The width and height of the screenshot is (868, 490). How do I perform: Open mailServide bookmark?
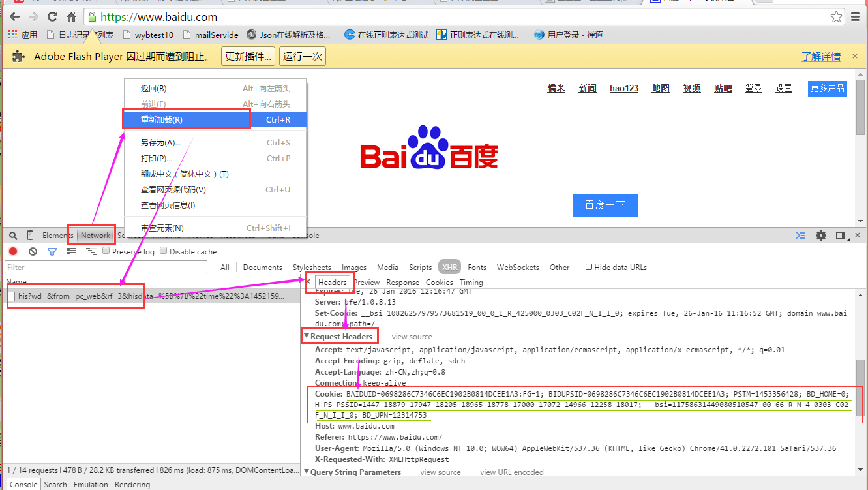(x=211, y=35)
